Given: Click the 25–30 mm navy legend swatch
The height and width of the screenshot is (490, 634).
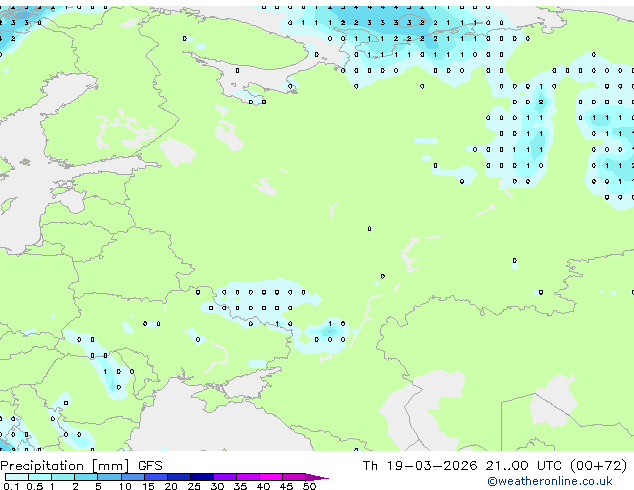Looking at the screenshot, I should tap(202, 477).
